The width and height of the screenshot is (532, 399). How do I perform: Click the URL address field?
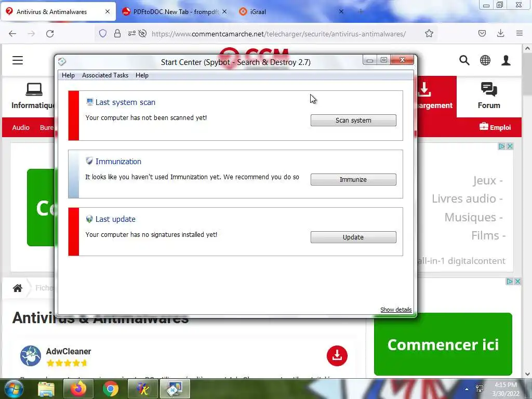point(278,34)
